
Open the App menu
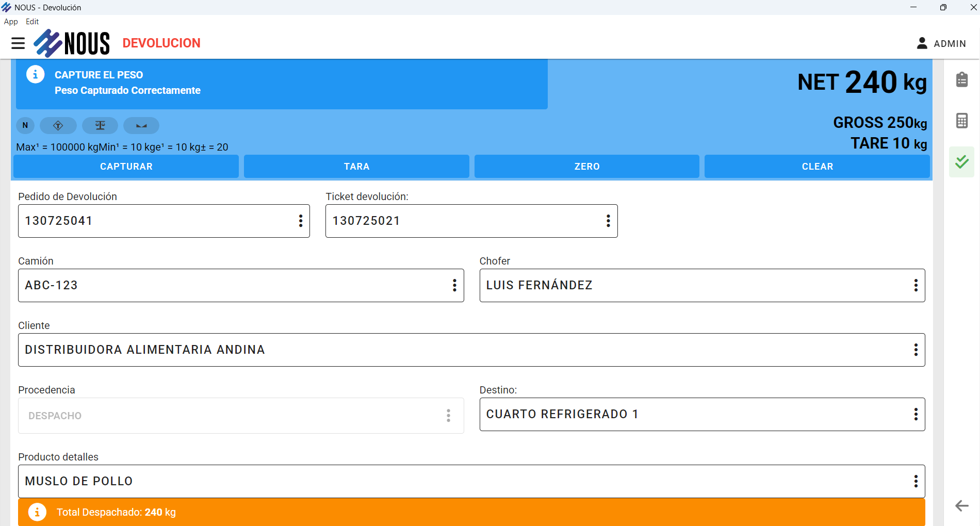point(11,22)
